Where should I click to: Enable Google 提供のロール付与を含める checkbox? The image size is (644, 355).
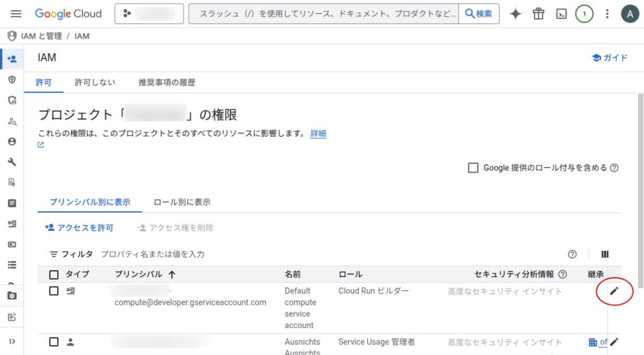[x=474, y=168]
